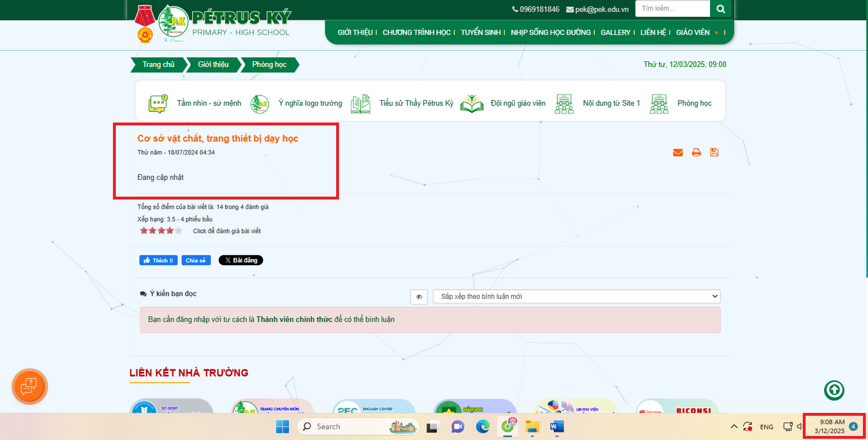Open the NHỊP SỐNG HỌC ĐƯỜNG menu
Viewport: 868px width, 440px height.
click(x=551, y=32)
